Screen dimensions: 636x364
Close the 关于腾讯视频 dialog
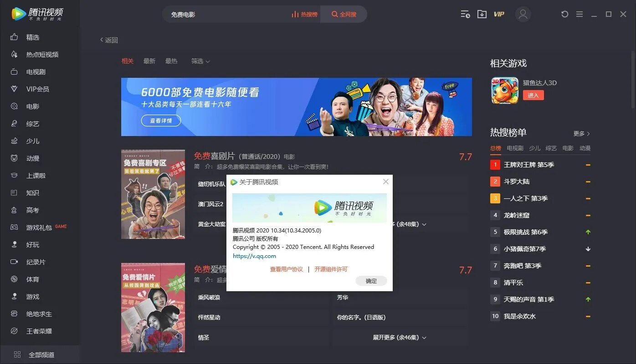pos(386,182)
